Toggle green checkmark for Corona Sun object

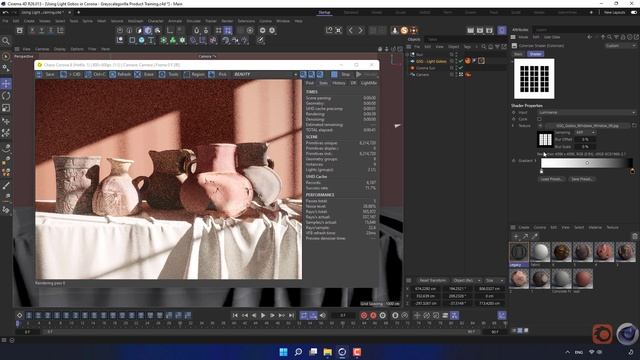pos(461,68)
